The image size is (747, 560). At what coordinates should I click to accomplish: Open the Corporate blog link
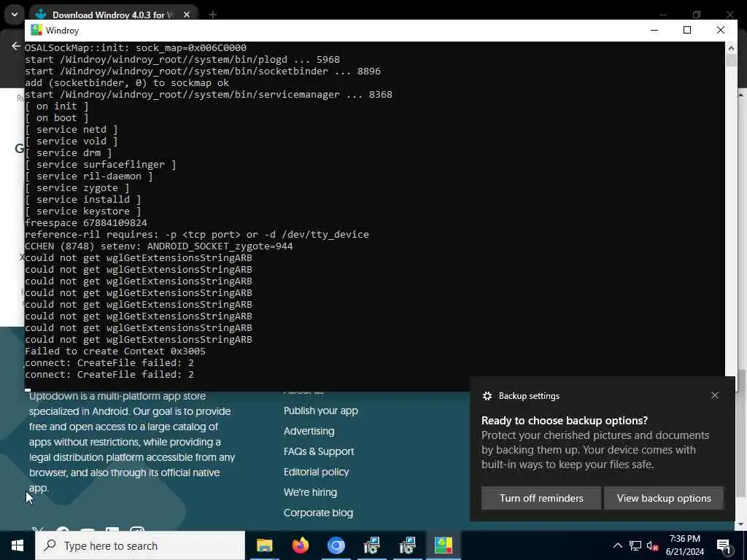[318, 513]
